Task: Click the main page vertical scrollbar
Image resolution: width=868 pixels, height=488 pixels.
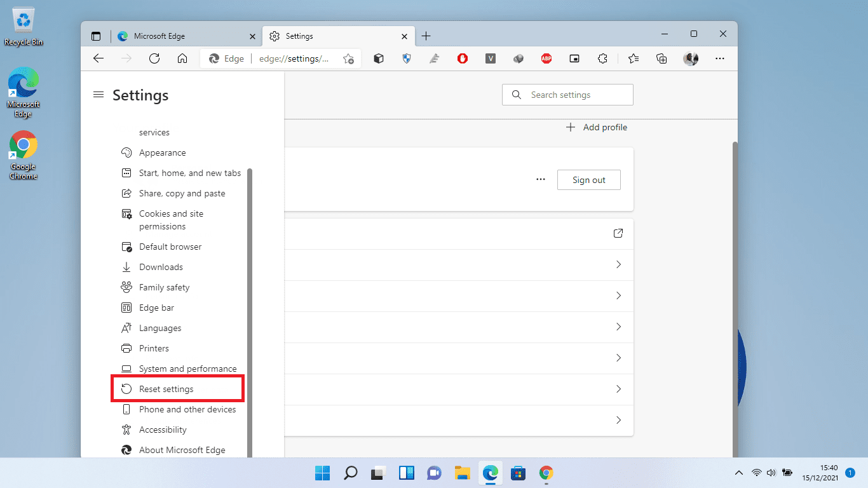Action: (x=735, y=299)
